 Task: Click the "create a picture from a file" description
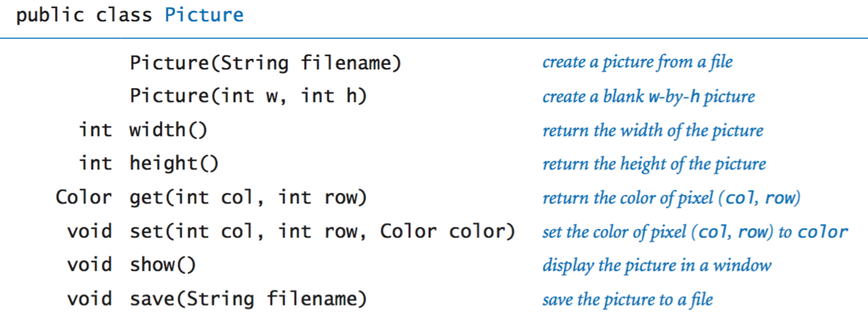(637, 63)
